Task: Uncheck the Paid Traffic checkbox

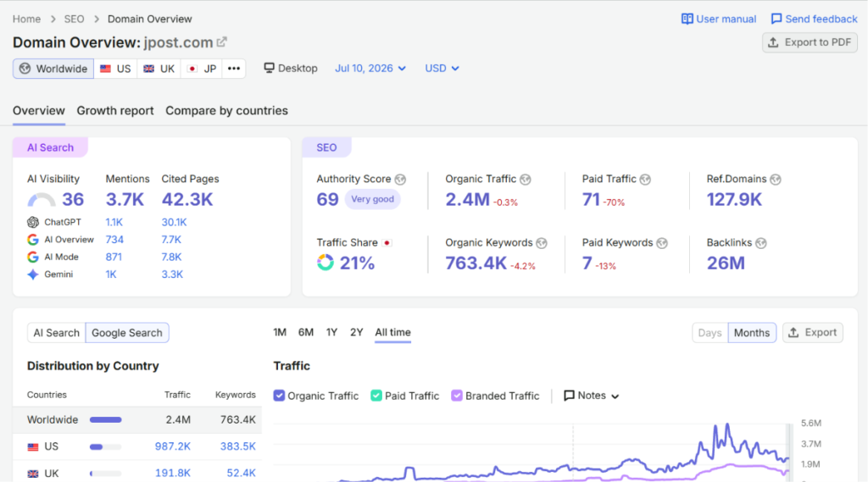Action: (376, 396)
